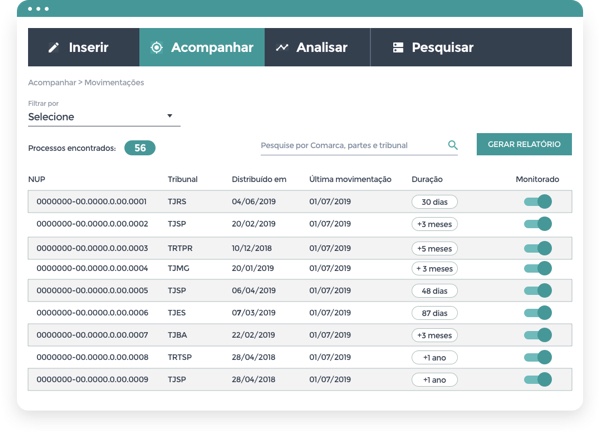The image size is (600, 433).
Task: Click the database icon next to Pesquisar
Action: (x=398, y=47)
